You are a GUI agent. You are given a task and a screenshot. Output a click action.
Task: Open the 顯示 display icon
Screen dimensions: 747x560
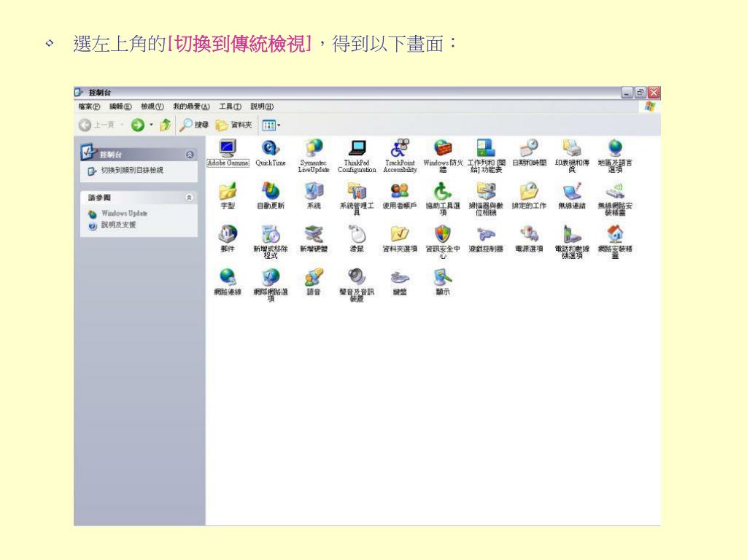tap(443, 281)
